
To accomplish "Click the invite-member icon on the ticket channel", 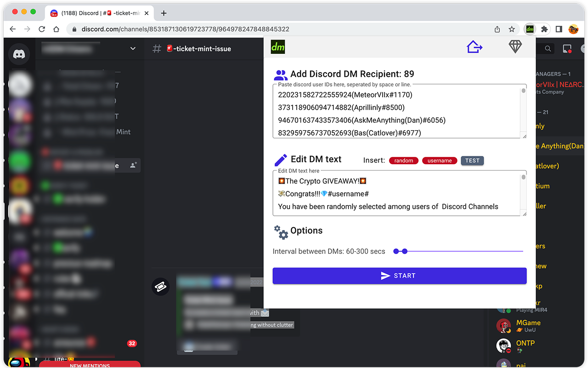I will pyautogui.click(x=133, y=165).
